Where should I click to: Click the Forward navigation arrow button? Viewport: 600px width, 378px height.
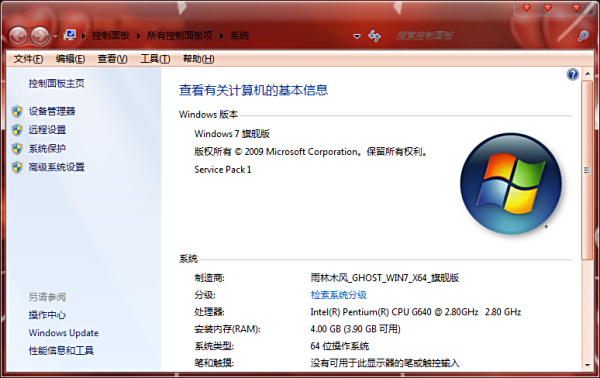coord(40,36)
